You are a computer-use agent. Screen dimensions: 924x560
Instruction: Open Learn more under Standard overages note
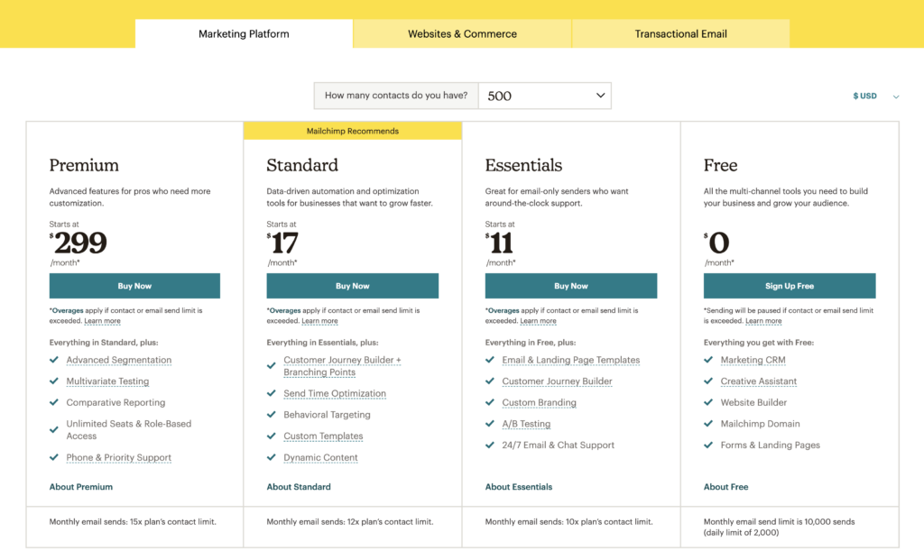point(320,321)
